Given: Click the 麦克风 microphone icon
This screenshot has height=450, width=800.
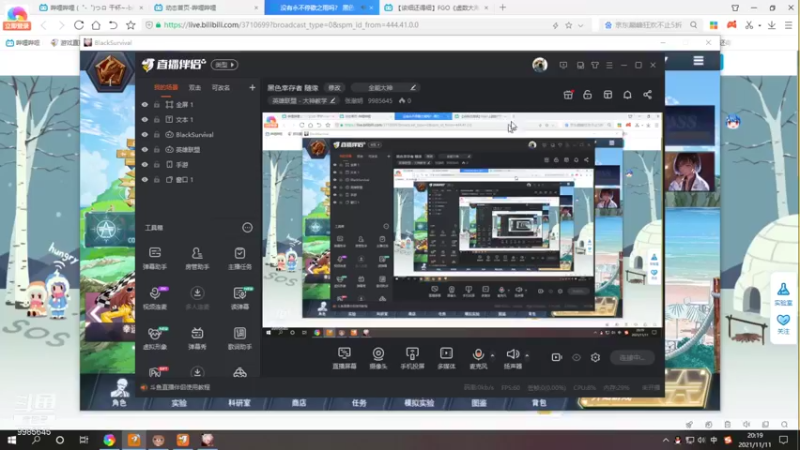Looking at the screenshot, I should [x=478, y=354].
